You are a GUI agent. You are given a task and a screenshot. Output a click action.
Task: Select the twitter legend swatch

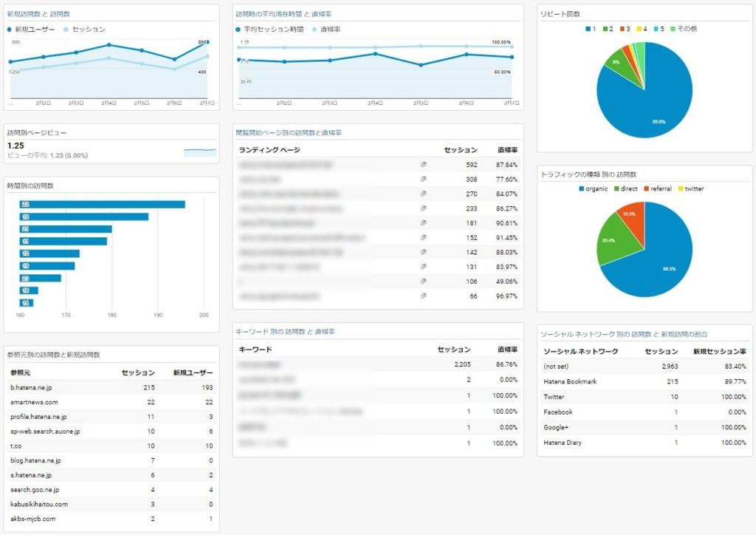pyautogui.click(x=681, y=188)
